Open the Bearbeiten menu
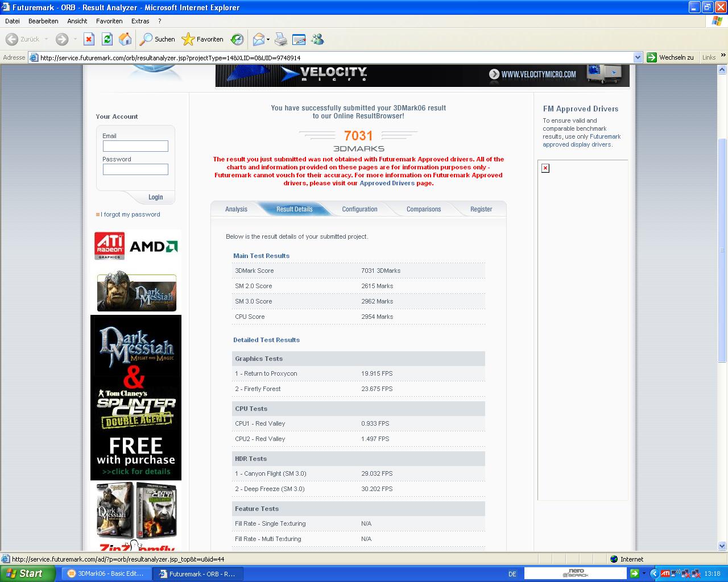This screenshot has height=582, width=728. pyautogui.click(x=43, y=21)
